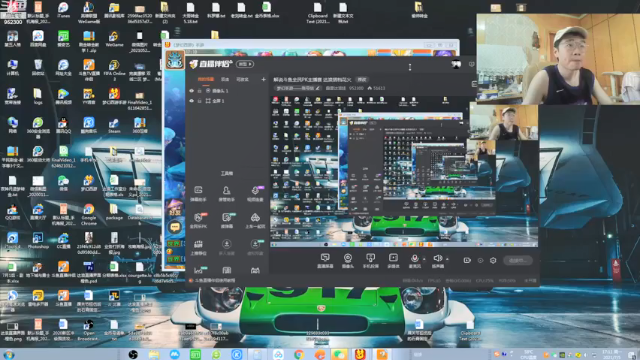640x360 pixels.
Task: Open the chat bubble icon in game window
Action: click(x=175, y=227)
